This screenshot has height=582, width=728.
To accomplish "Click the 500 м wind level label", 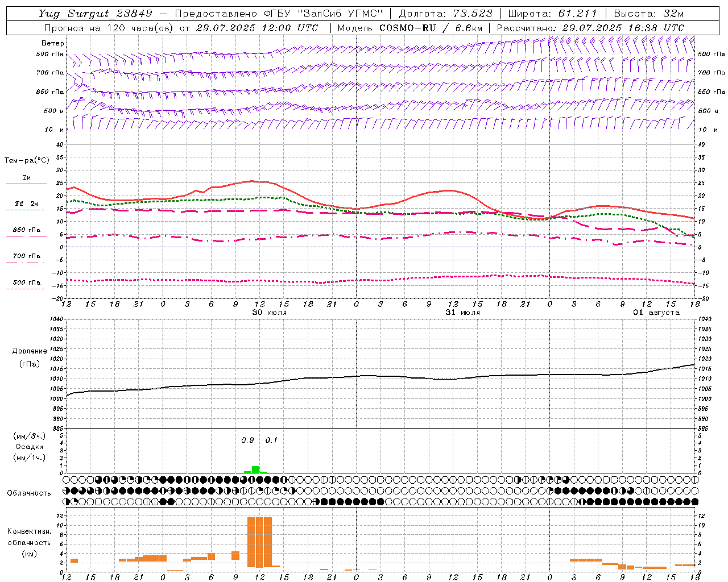I will click(x=54, y=111).
